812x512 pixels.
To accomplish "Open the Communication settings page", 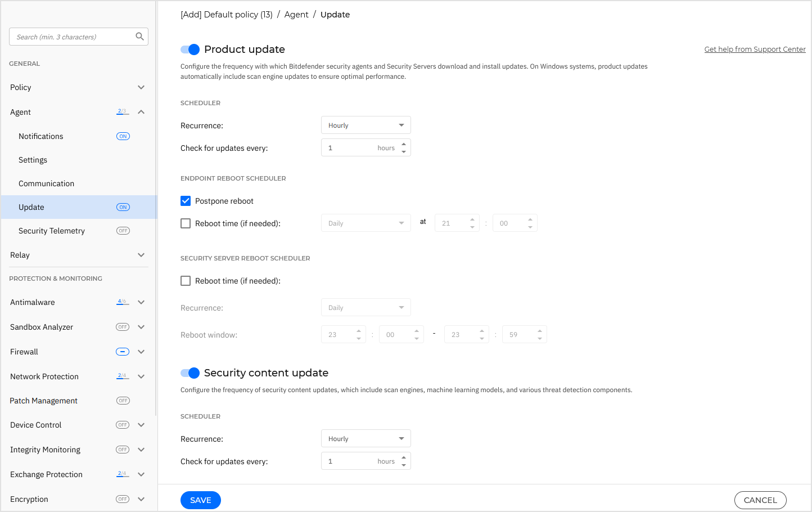I will (x=46, y=183).
